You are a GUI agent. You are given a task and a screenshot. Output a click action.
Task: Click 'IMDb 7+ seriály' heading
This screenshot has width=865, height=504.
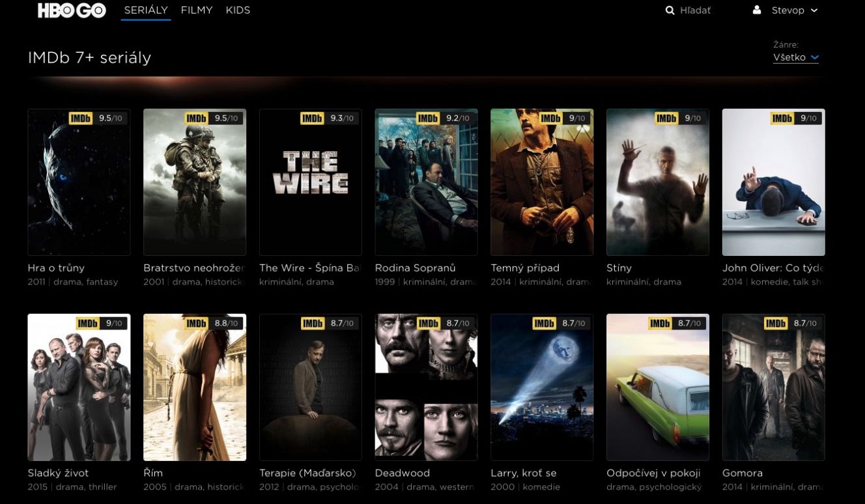coord(89,58)
